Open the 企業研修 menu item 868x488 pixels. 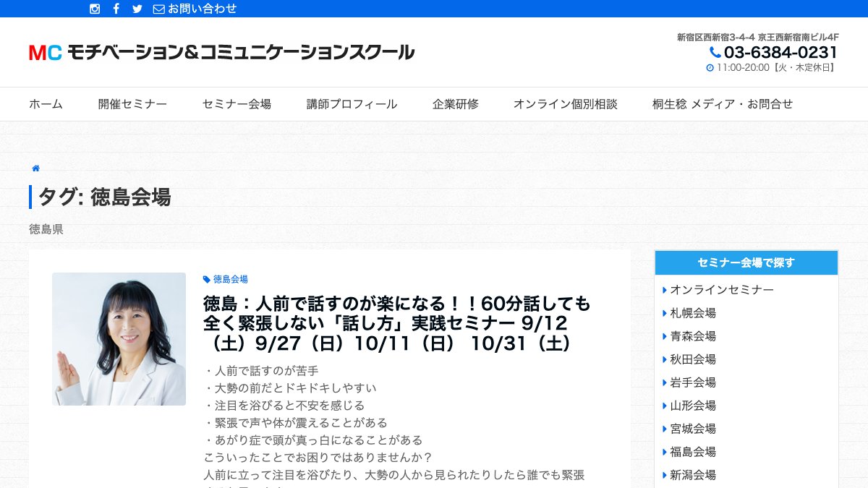pos(456,104)
